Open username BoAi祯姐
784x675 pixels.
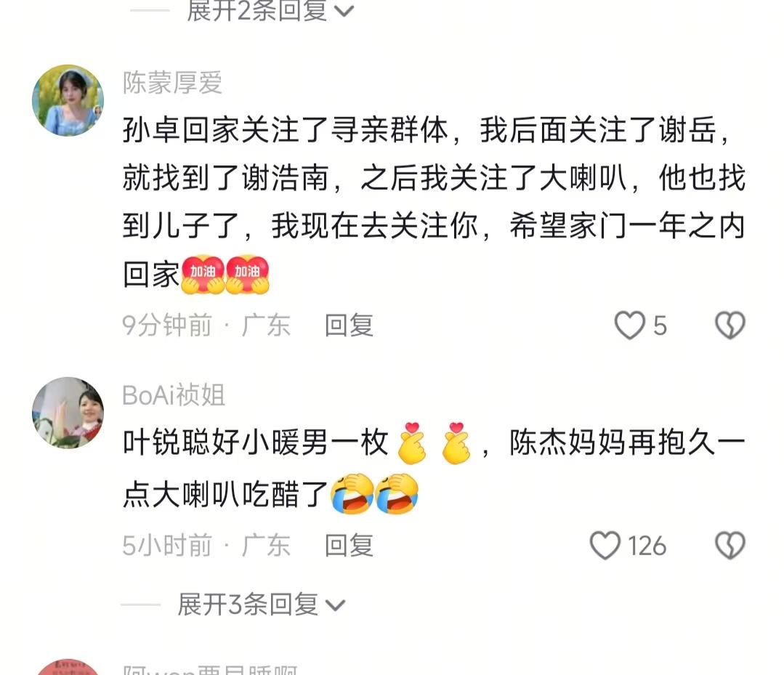[x=174, y=395]
